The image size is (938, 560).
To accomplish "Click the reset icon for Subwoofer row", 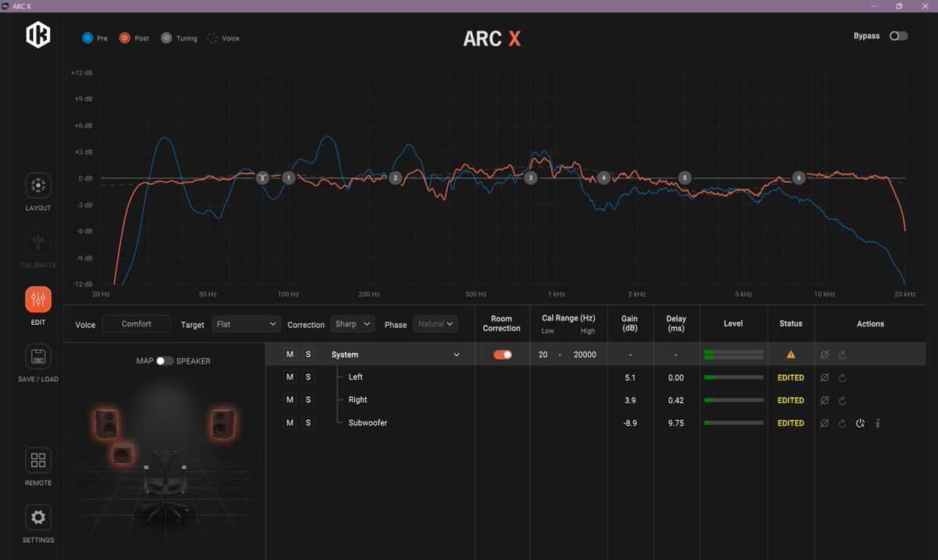I will coord(842,423).
